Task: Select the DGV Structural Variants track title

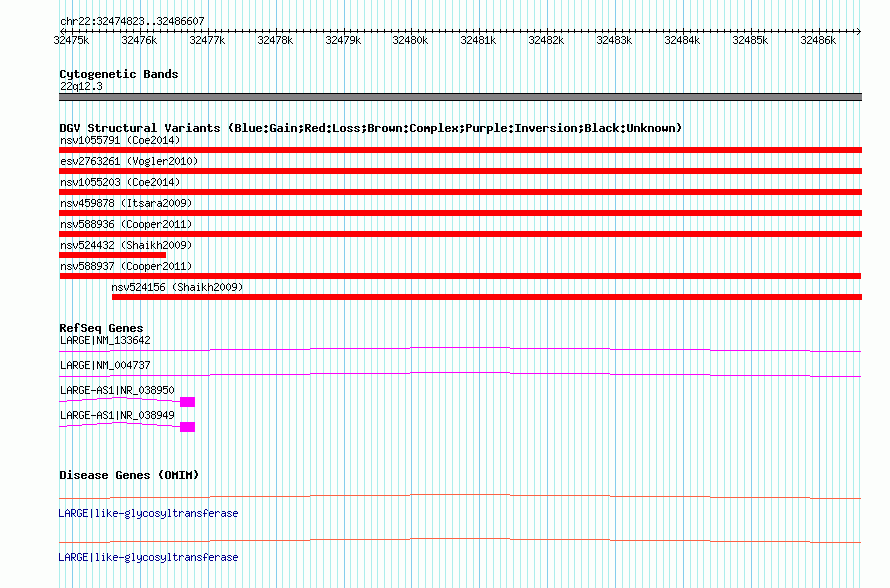Action: (x=370, y=128)
